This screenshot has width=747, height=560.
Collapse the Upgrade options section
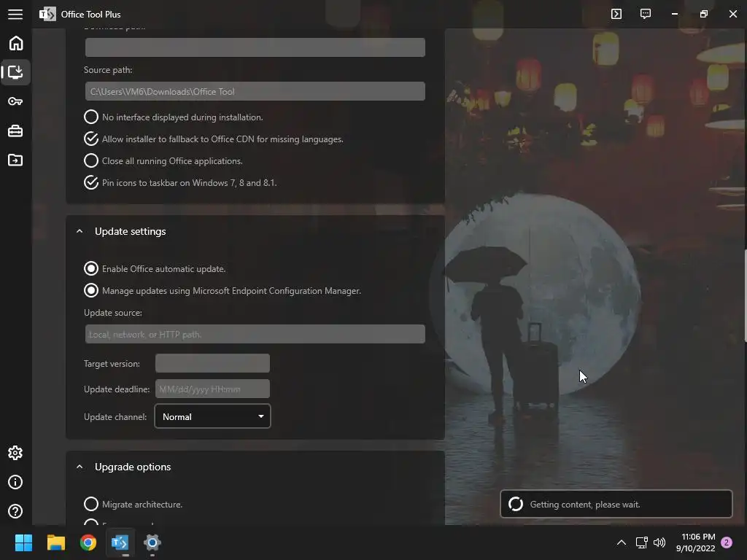[80, 467]
